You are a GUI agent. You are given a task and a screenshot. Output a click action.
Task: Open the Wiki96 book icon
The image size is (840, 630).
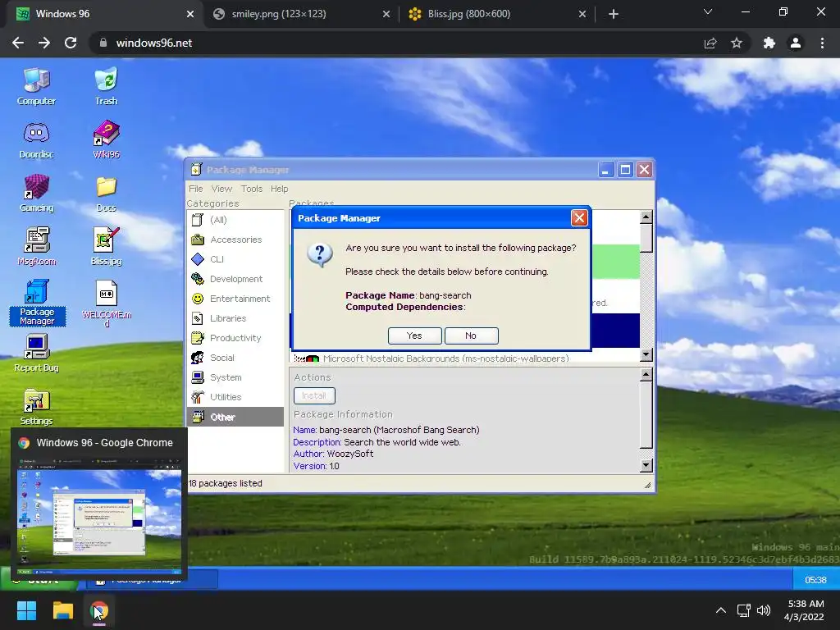click(x=106, y=140)
